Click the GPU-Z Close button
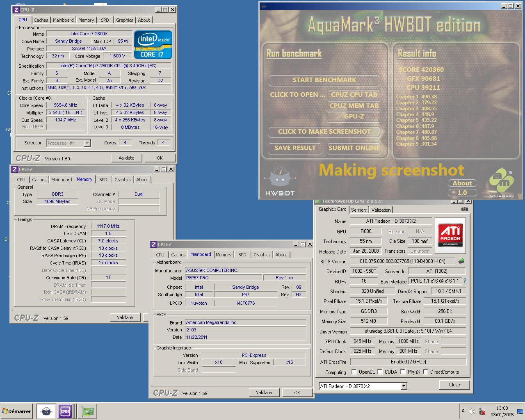Viewport: 525px width, 420px height. [x=454, y=385]
